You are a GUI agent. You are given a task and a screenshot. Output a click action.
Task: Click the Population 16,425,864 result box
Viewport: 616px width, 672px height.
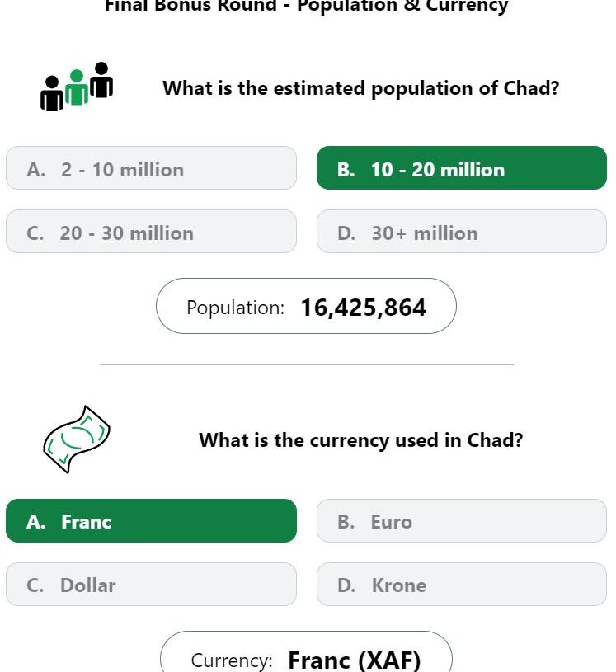(x=306, y=306)
